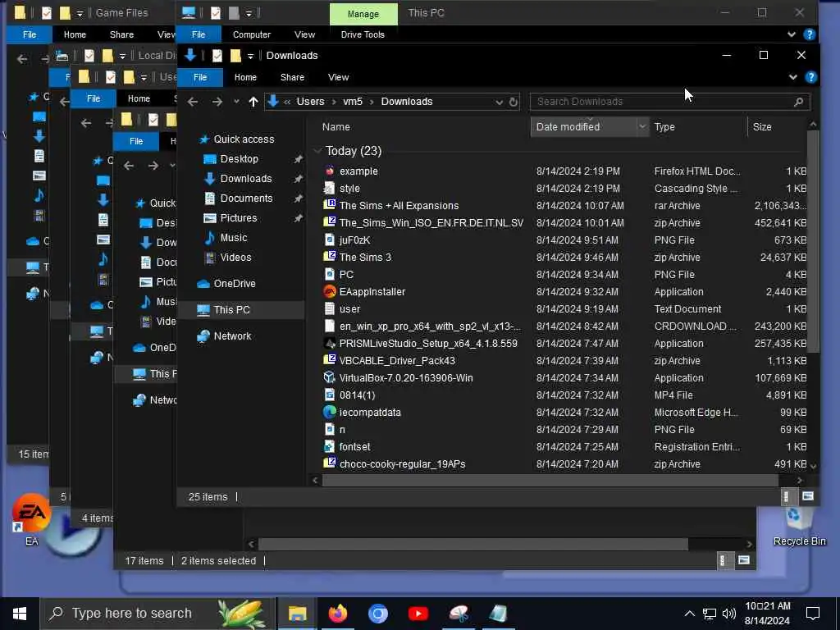Launch Firefox from the taskbar

[337, 614]
